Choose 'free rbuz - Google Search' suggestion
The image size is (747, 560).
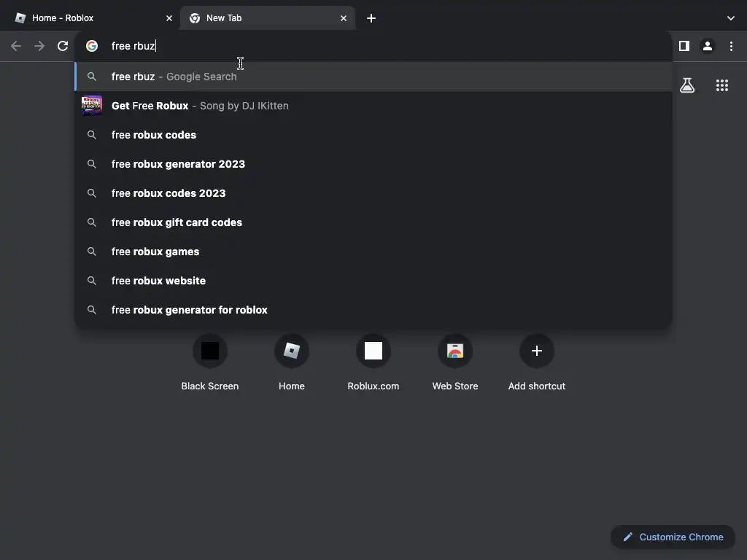tap(374, 77)
